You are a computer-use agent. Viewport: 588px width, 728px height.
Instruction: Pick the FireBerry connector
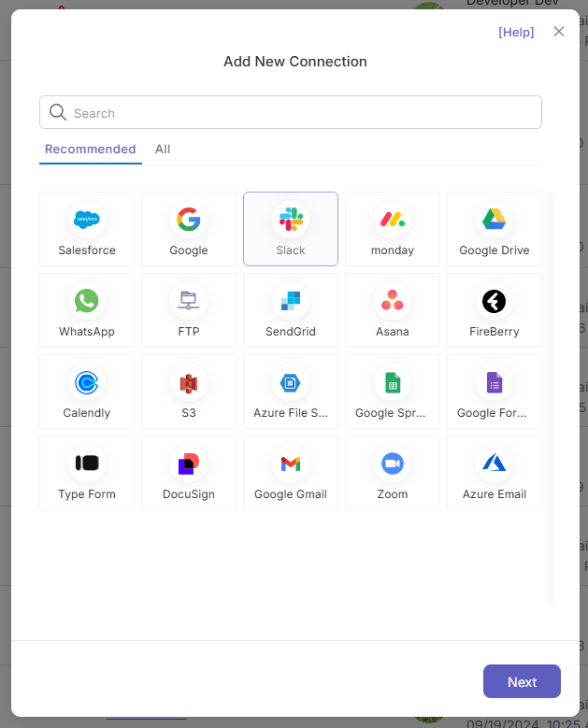pos(495,310)
